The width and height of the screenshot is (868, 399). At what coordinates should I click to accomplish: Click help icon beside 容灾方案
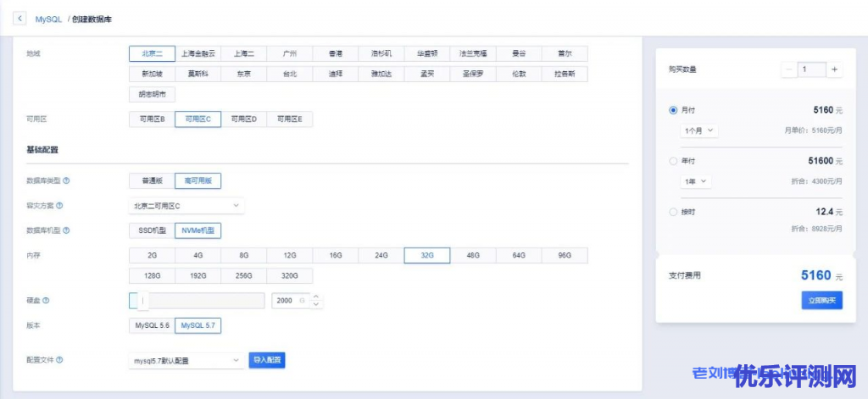point(59,205)
